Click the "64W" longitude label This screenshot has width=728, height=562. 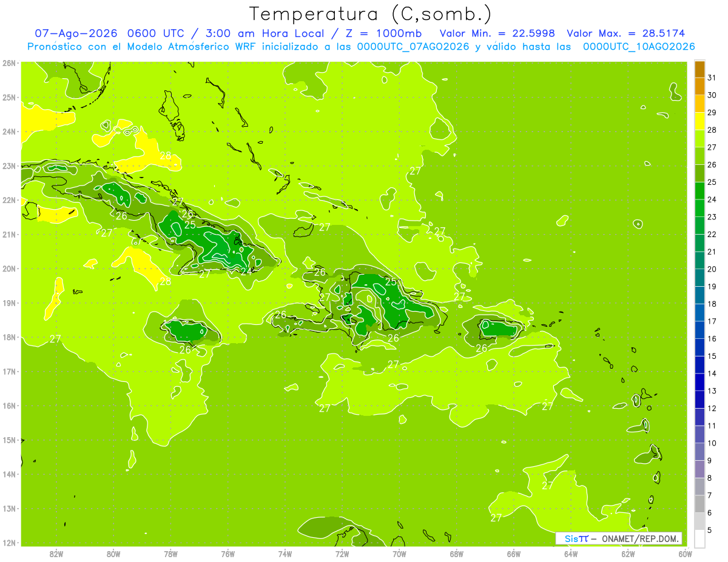(x=571, y=554)
